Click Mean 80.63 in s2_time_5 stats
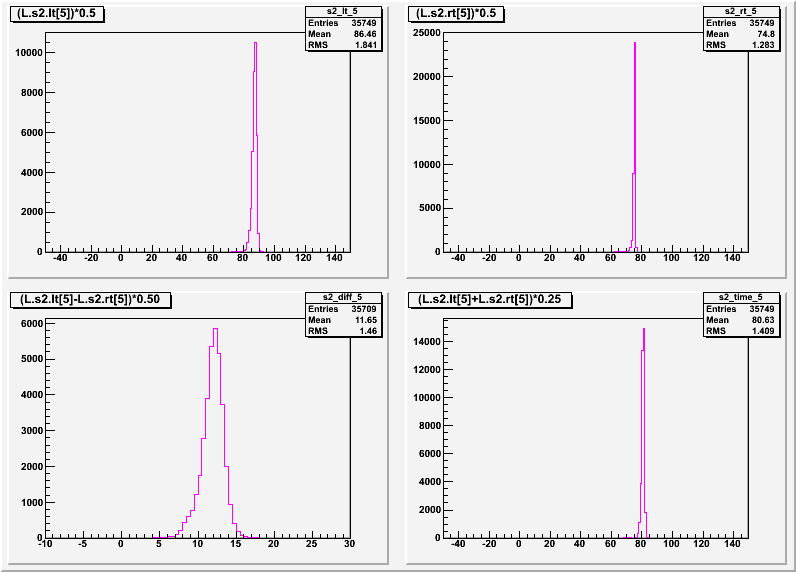Image resolution: width=796 pixels, height=572 pixels. (741, 320)
